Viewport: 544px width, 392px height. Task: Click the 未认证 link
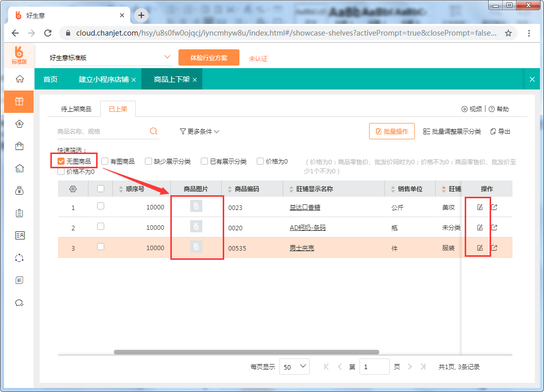pos(258,58)
